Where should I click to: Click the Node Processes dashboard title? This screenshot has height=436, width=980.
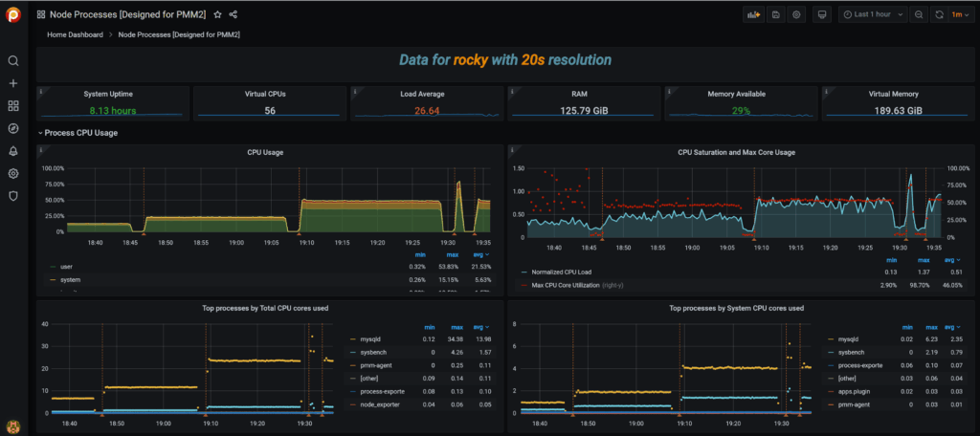coord(128,14)
